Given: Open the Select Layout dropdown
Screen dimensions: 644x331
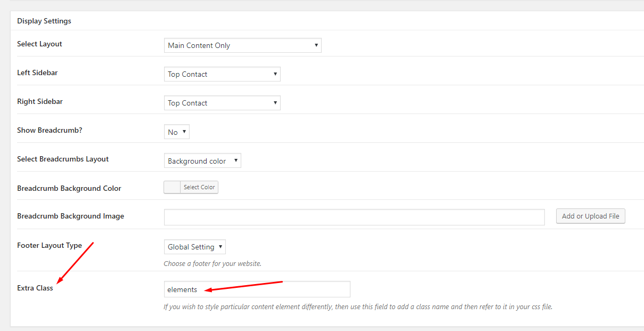Looking at the screenshot, I should coord(242,45).
